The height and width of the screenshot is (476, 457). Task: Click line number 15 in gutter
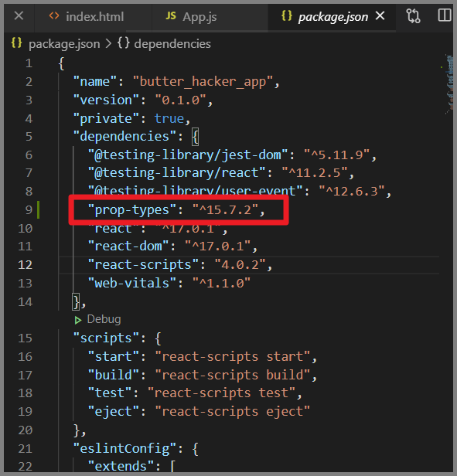click(x=25, y=338)
